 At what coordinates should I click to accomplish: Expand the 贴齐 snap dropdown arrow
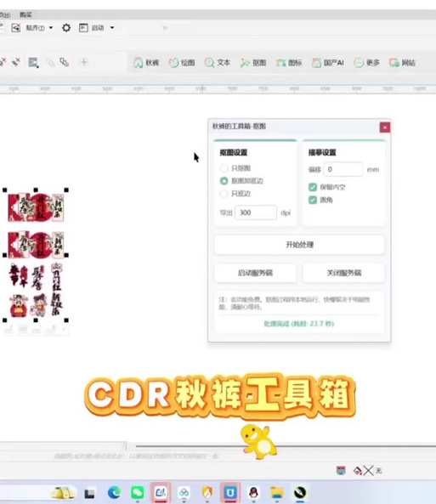pyautogui.click(x=51, y=28)
